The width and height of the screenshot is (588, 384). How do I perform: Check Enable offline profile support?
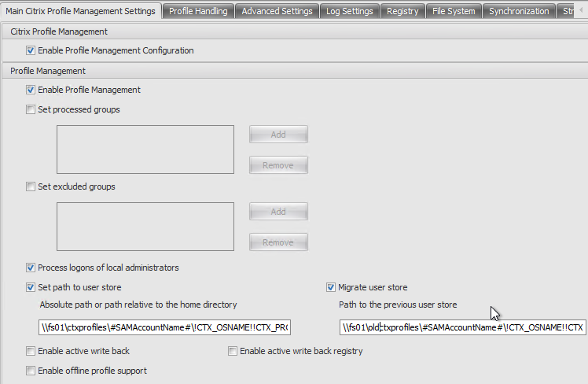point(31,371)
